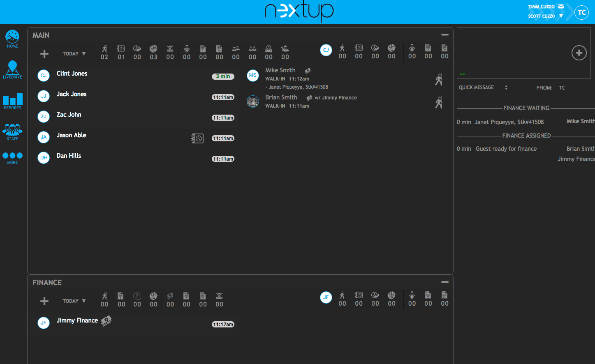
Task: Click the question bubble icon in Finance stats
Action: pos(137,296)
